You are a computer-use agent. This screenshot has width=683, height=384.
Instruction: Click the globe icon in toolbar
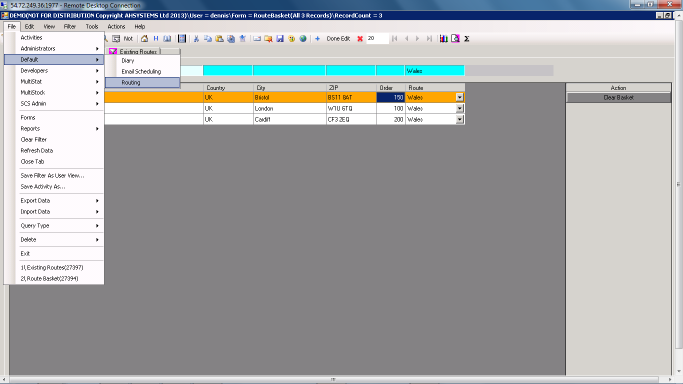(303, 39)
